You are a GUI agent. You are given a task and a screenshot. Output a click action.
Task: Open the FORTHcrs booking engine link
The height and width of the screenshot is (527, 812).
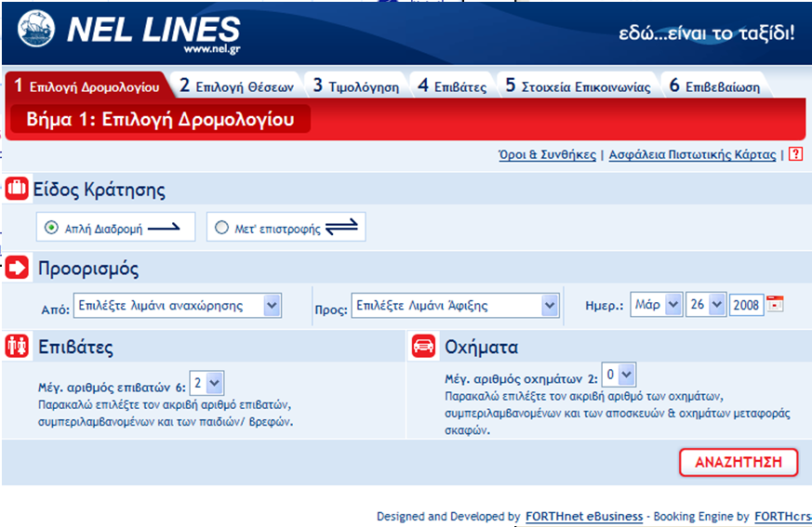click(x=783, y=516)
